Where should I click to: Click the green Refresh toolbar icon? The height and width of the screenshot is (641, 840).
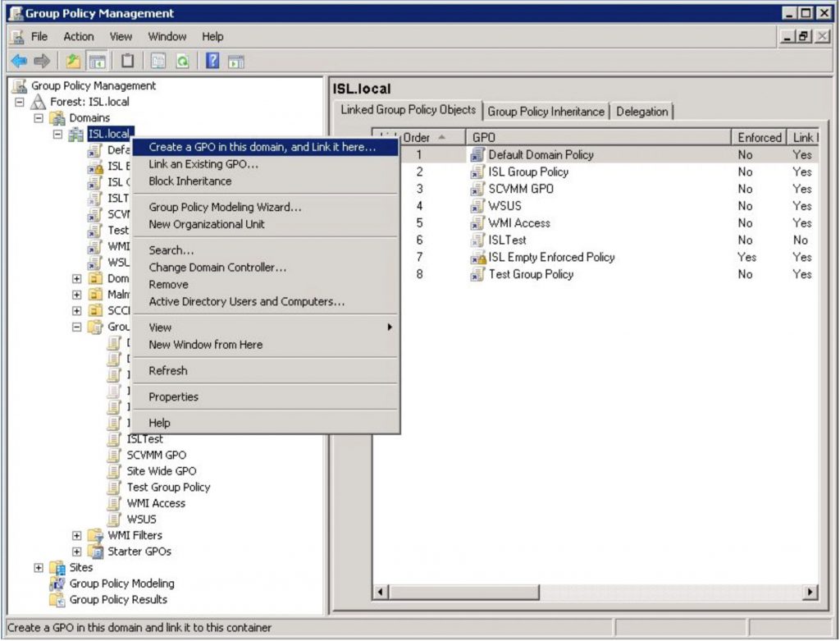(x=183, y=62)
